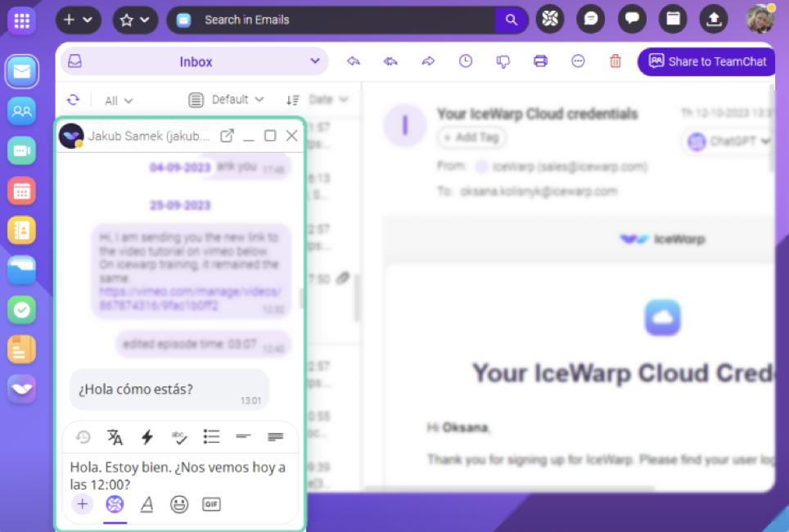Image resolution: width=789 pixels, height=532 pixels.
Task: Click Share to TeamChat button
Action: coord(706,61)
